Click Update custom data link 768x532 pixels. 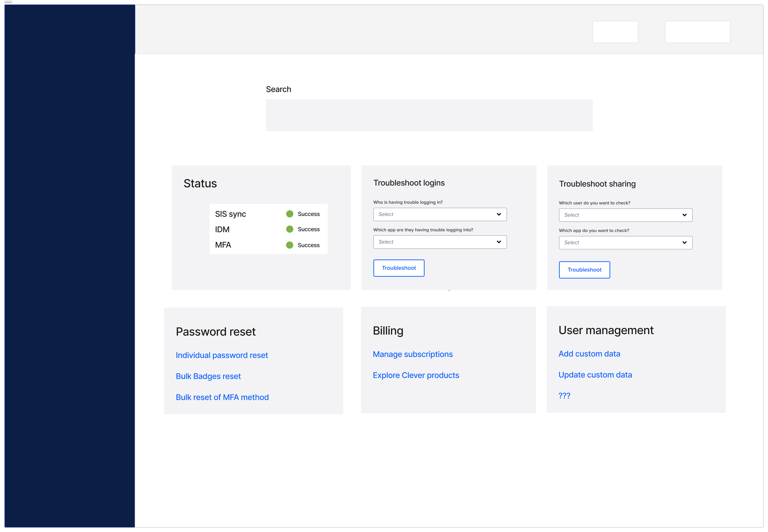tap(595, 375)
